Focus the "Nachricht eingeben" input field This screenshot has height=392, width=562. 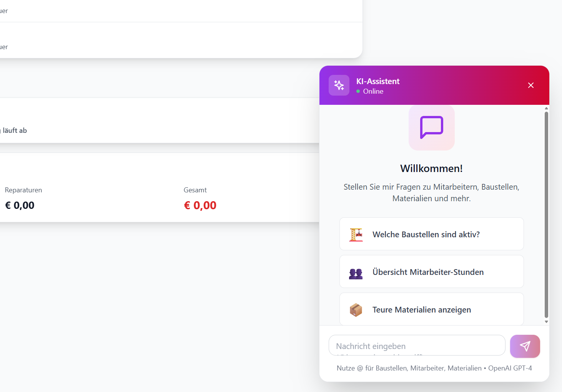click(x=417, y=346)
